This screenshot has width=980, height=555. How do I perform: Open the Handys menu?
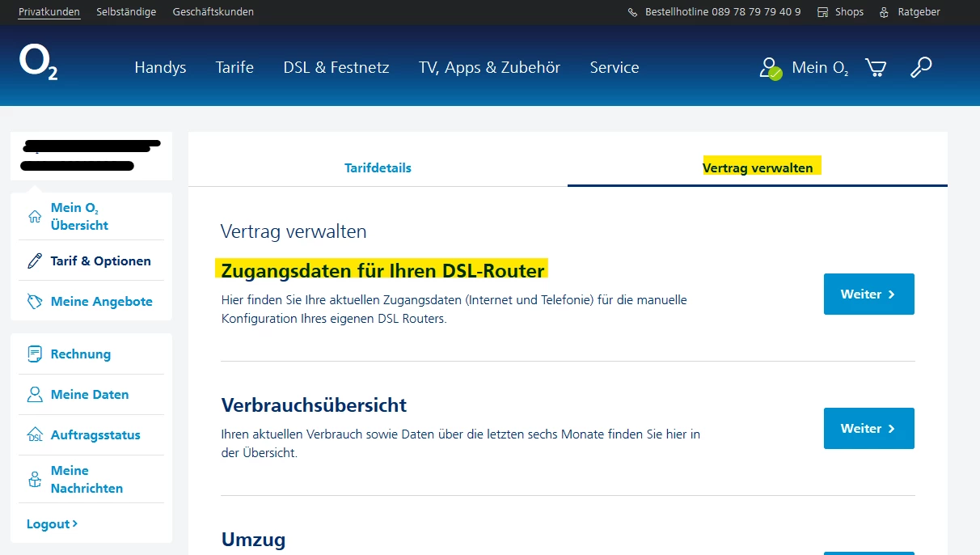(x=160, y=68)
